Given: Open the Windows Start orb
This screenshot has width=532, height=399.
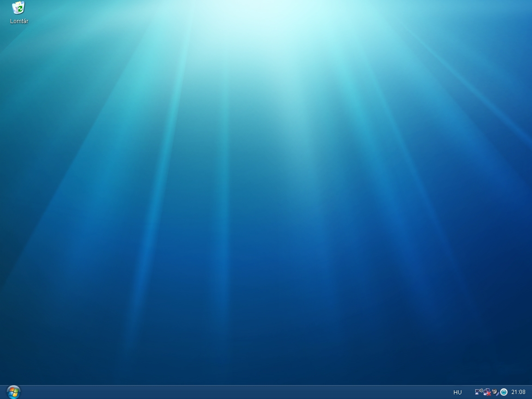Looking at the screenshot, I should coord(13,392).
